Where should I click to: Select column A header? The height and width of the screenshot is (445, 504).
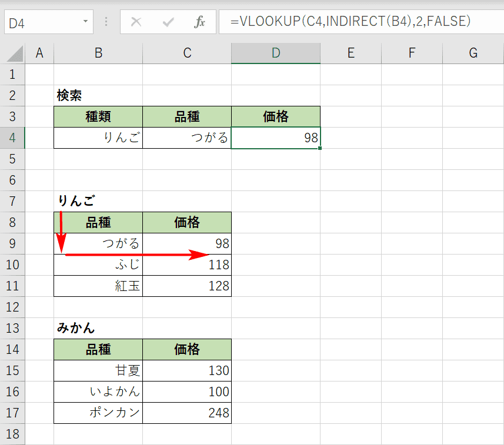(x=39, y=53)
